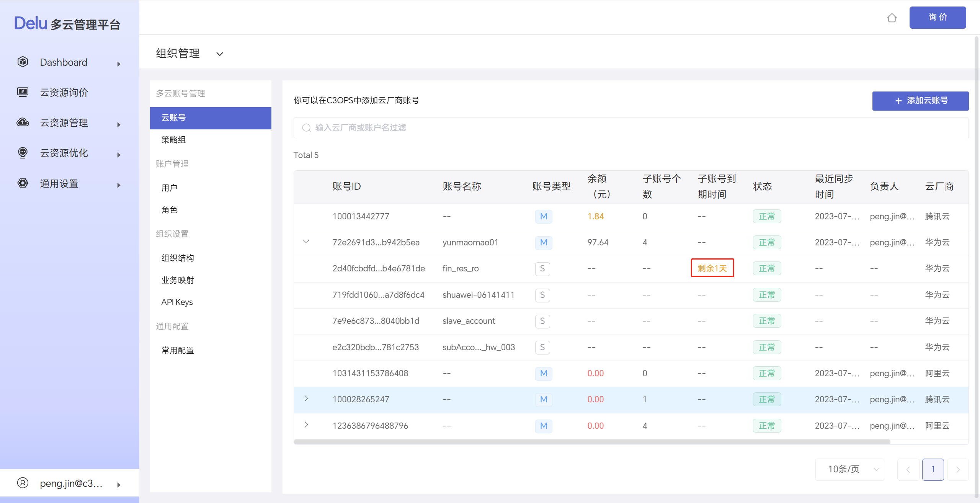The image size is (980, 503).
Task: Open the 组织管理 dropdown chevron
Action: 220,54
